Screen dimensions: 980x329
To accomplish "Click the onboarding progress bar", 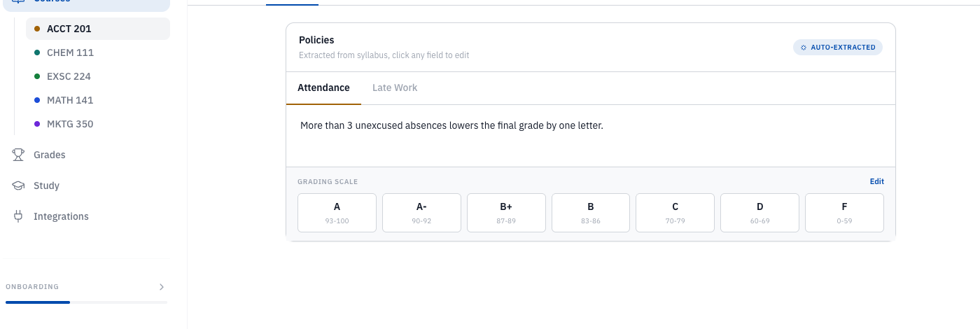I will 86,302.
